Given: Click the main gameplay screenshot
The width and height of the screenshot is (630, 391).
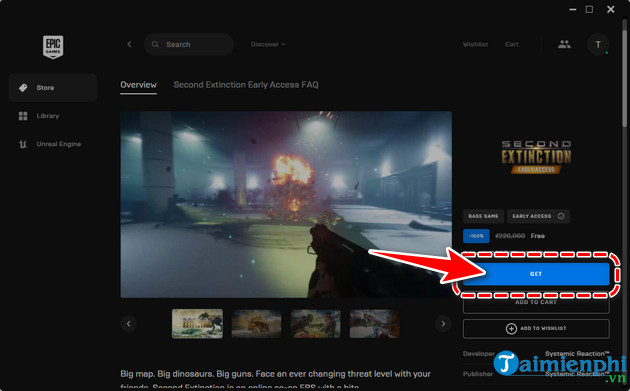Looking at the screenshot, I should click(x=286, y=205).
